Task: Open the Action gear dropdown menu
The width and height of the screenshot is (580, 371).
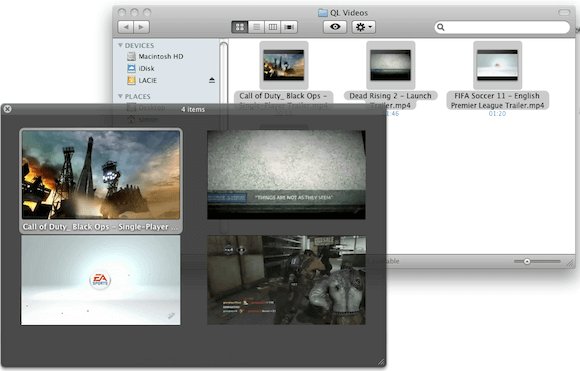Action: pyautogui.click(x=364, y=27)
